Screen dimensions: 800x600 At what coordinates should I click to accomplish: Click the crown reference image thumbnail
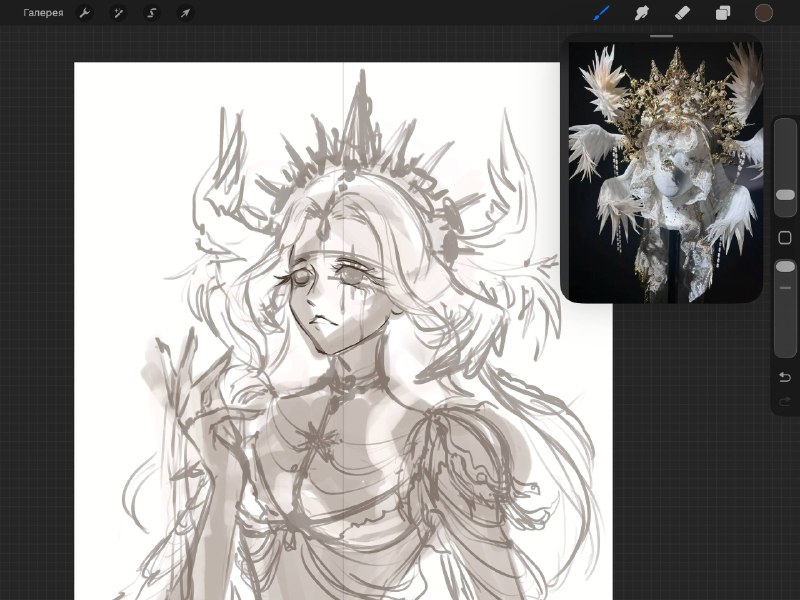(665, 172)
